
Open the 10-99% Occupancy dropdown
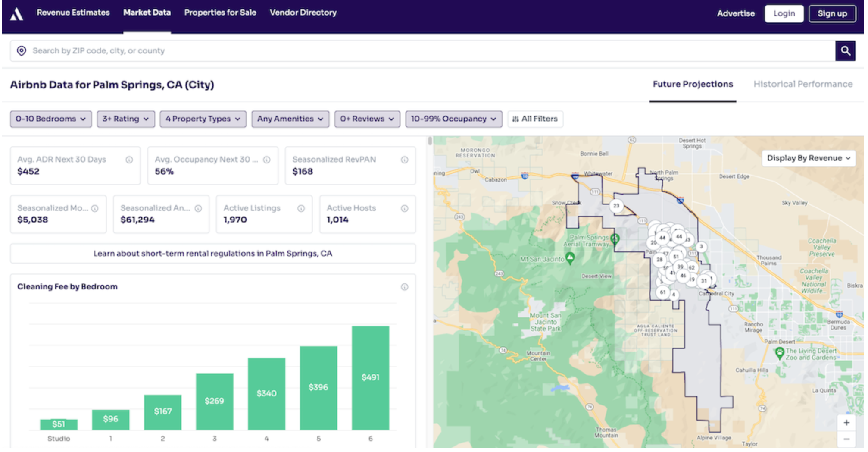(x=453, y=119)
